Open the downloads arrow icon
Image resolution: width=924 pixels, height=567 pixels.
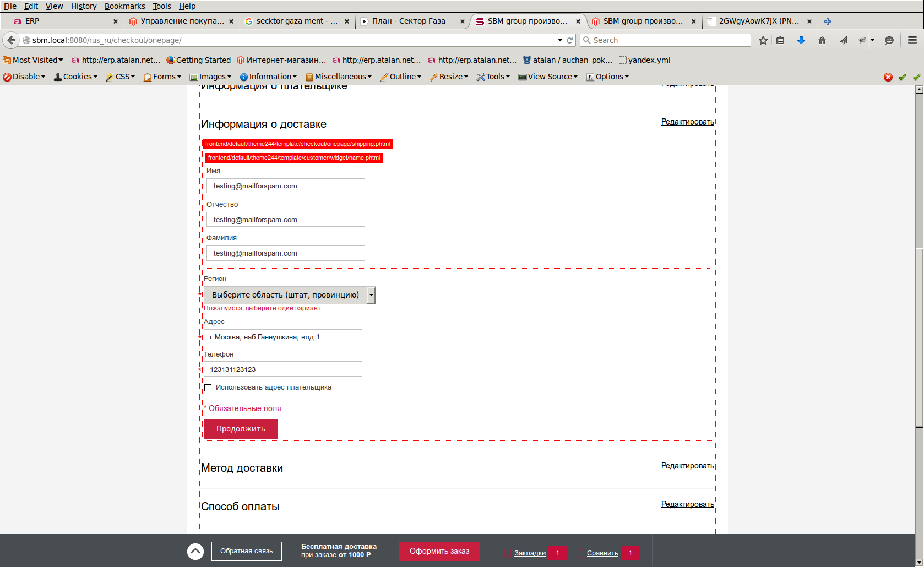801,40
